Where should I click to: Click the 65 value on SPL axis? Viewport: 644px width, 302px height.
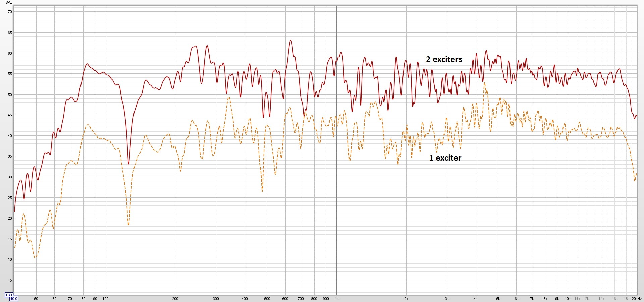point(10,33)
